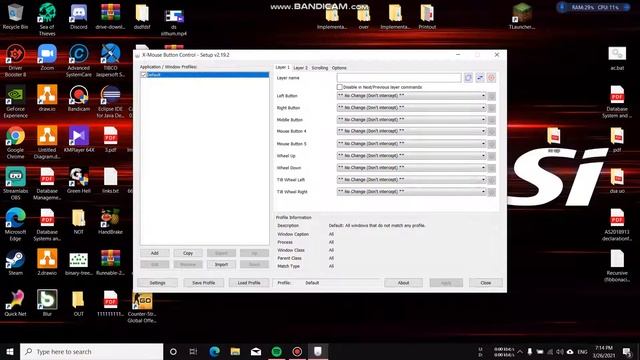640x360 pixels.
Task: Open Edge browser from the taskbar
Action: click(x=215, y=351)
